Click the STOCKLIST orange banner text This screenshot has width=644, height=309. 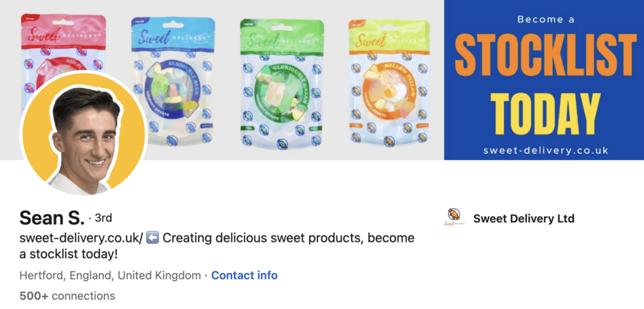click(545, 54)
